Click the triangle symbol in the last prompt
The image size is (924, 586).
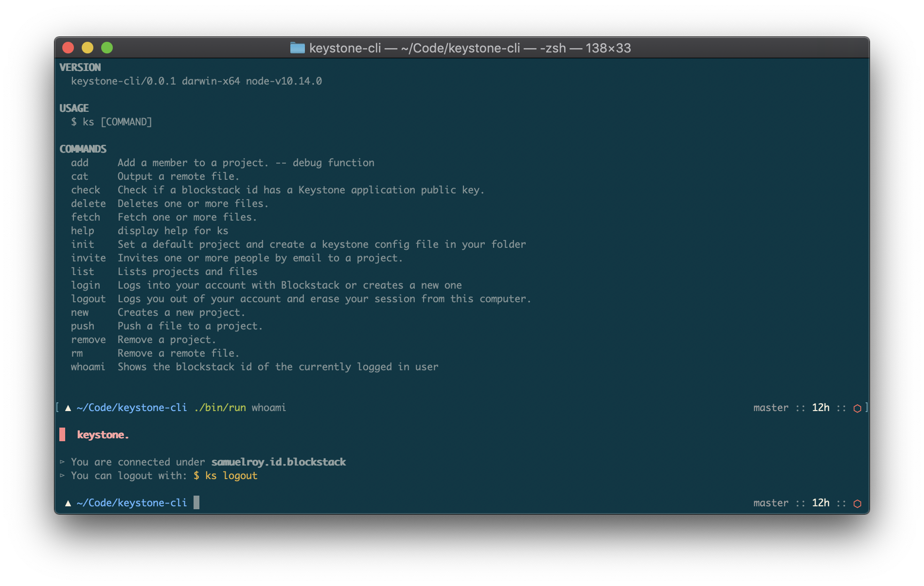point(68,503)
